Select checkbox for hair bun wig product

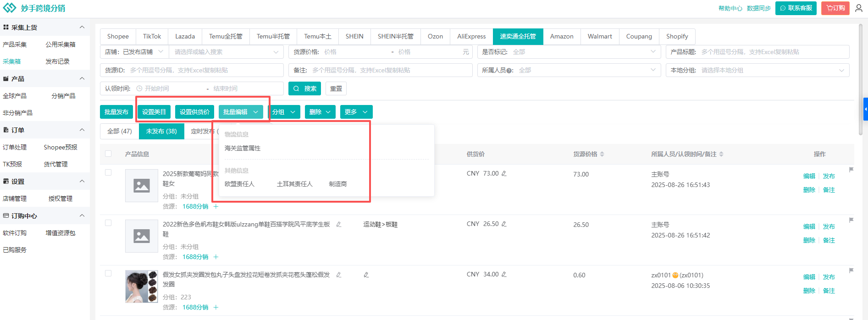(108, 274)
